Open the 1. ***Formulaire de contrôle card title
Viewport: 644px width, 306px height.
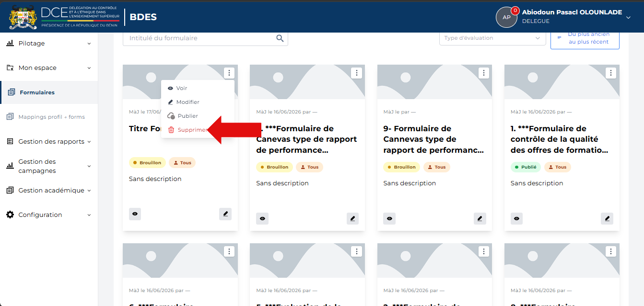[x=560, y=139]
